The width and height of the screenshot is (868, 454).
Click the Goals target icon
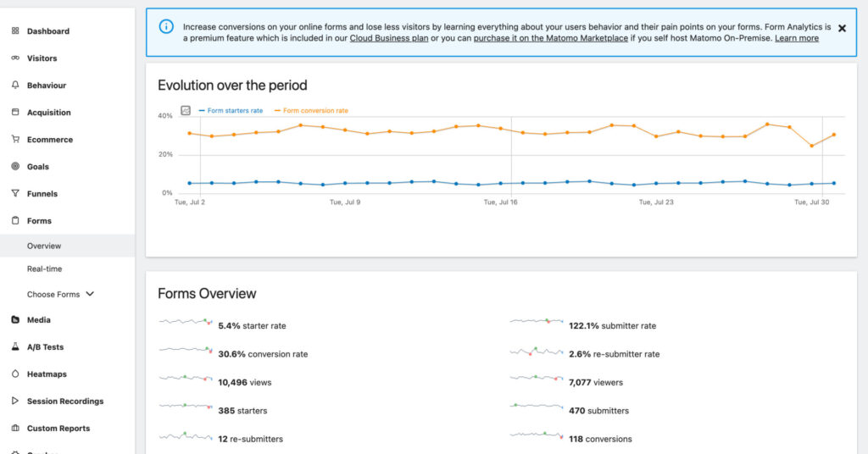tap(15, 167)
